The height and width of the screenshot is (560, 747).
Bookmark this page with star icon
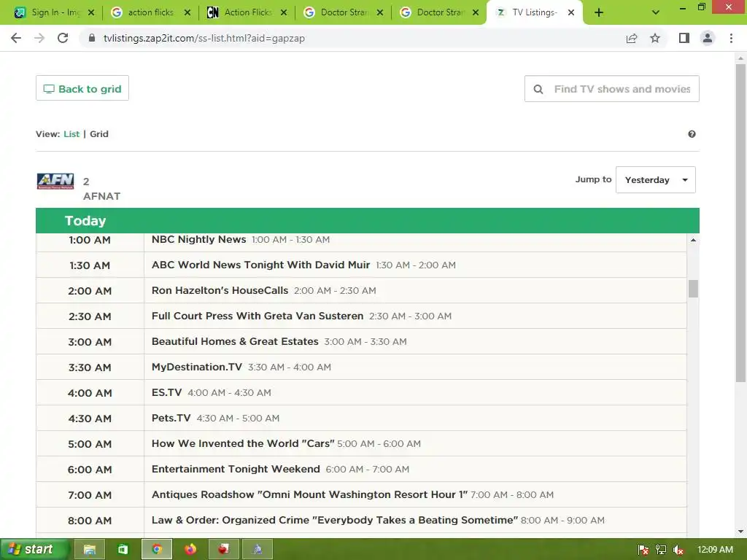[655, 38]
